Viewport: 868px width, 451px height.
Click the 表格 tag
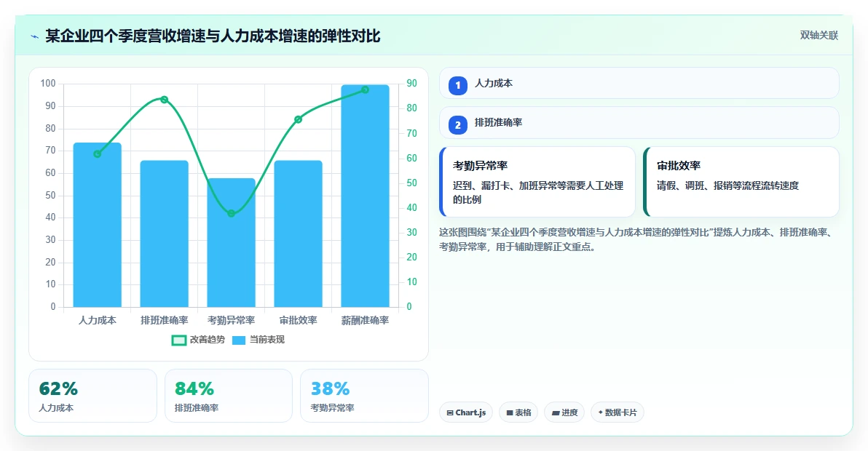(x=518, y=412)
